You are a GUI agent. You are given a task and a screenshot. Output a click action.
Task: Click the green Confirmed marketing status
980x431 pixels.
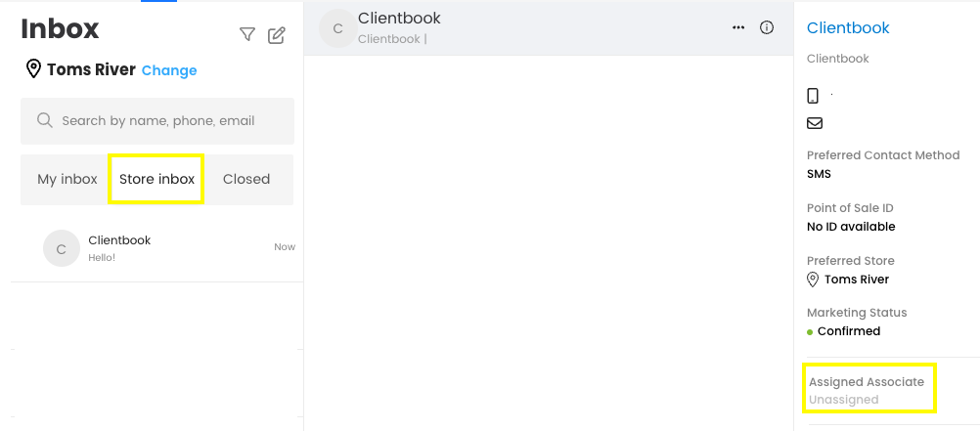[x=848, y=331]
